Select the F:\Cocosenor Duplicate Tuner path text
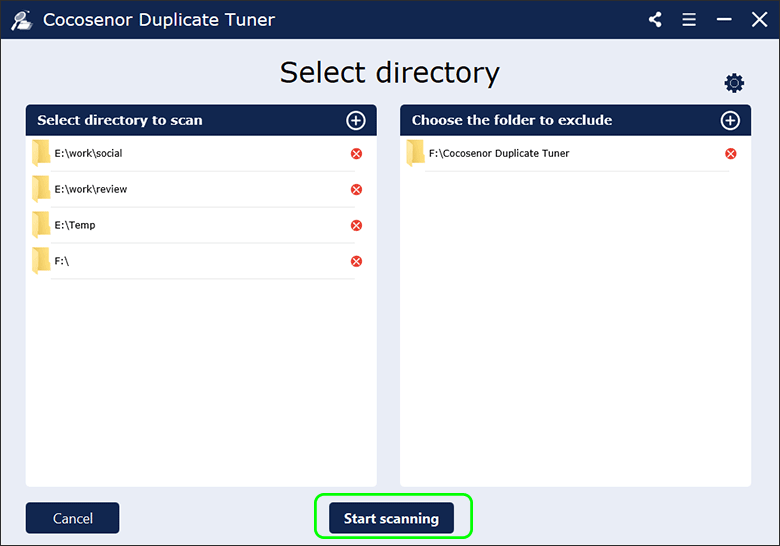The width and height of the screenshot is (780, 546). pyautogui.click(x=499, y=153)
